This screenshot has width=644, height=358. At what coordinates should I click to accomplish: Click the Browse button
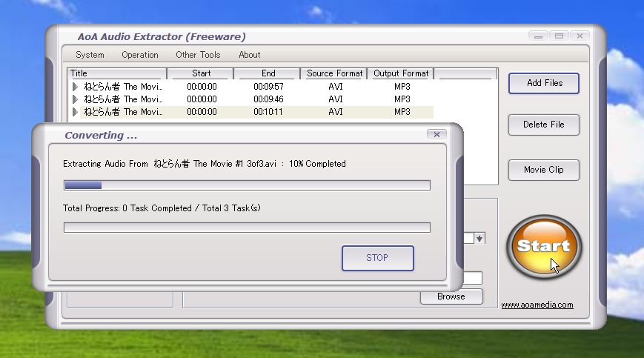451,296
